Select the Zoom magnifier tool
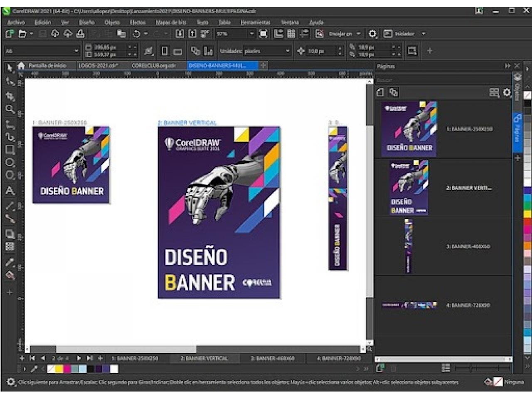The image size is (532, 399). (10, 109)
